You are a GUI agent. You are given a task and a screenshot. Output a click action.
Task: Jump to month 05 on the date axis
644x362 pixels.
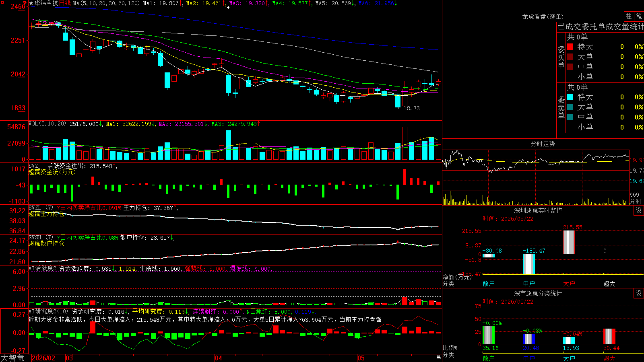tap(361, 358)
